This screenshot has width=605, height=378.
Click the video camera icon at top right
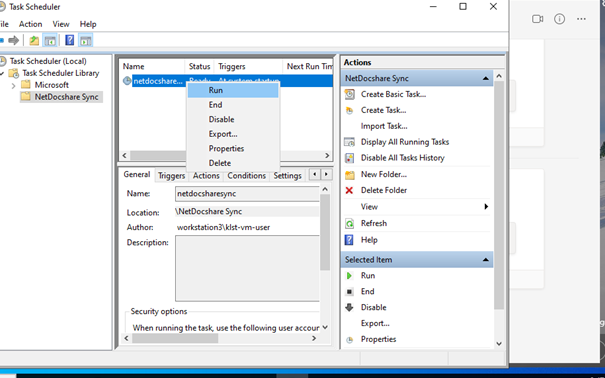537,19
